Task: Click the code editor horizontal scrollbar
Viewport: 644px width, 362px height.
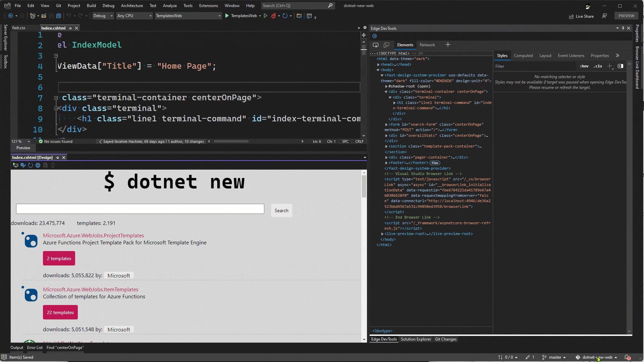Action: [x=231, y=141]
